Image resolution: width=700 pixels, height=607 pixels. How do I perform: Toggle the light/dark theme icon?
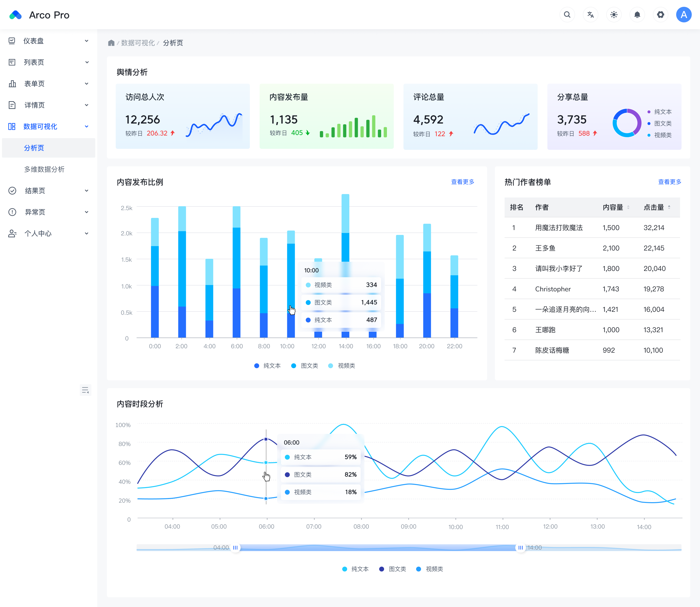tap(614, 15)
